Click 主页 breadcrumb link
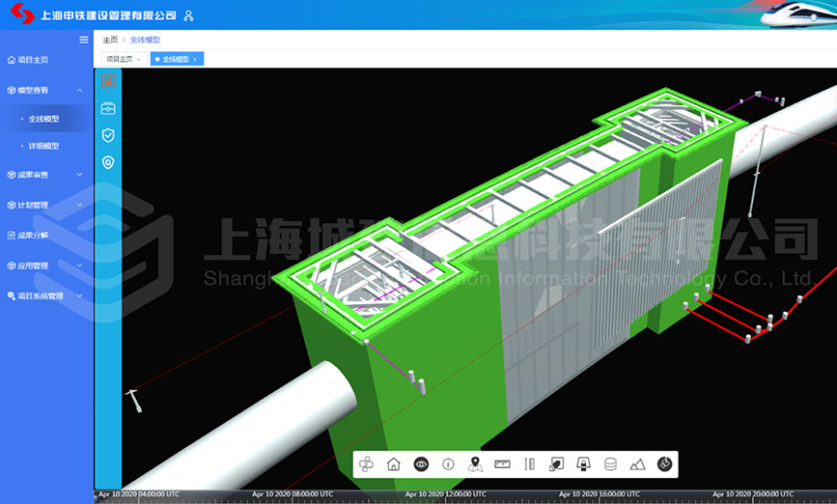837x504 pixels. click(x=110, y=40)
